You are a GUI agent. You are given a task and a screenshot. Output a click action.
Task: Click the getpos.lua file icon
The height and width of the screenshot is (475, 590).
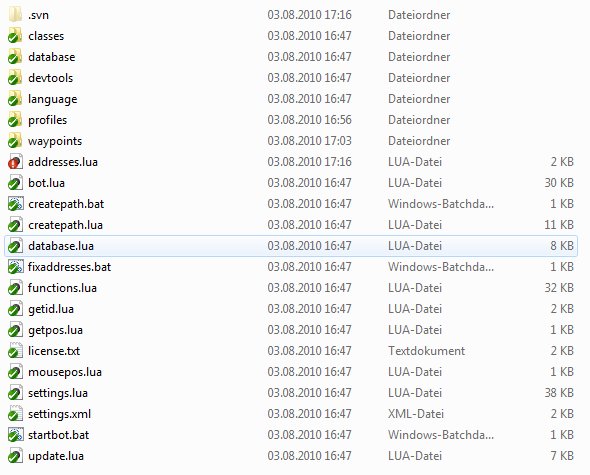15,330
